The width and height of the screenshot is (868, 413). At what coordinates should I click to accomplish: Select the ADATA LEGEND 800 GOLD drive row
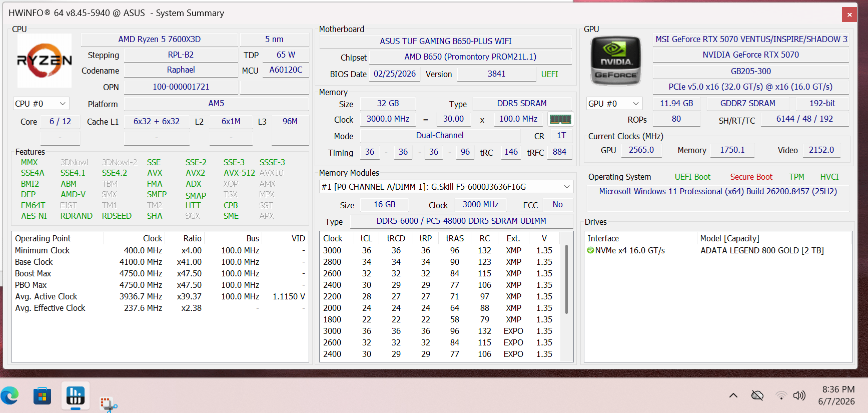(x=718, y=250)
